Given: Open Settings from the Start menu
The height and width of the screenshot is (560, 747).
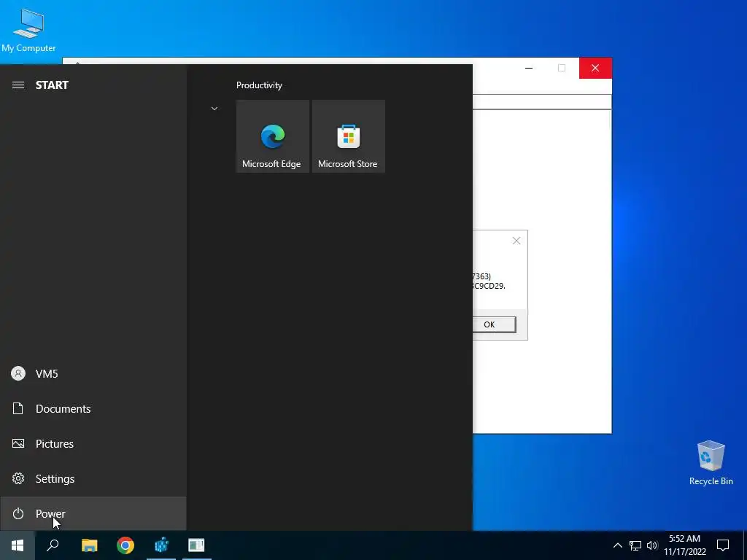Looking at the screenshot, I should [x=93, y=478].
